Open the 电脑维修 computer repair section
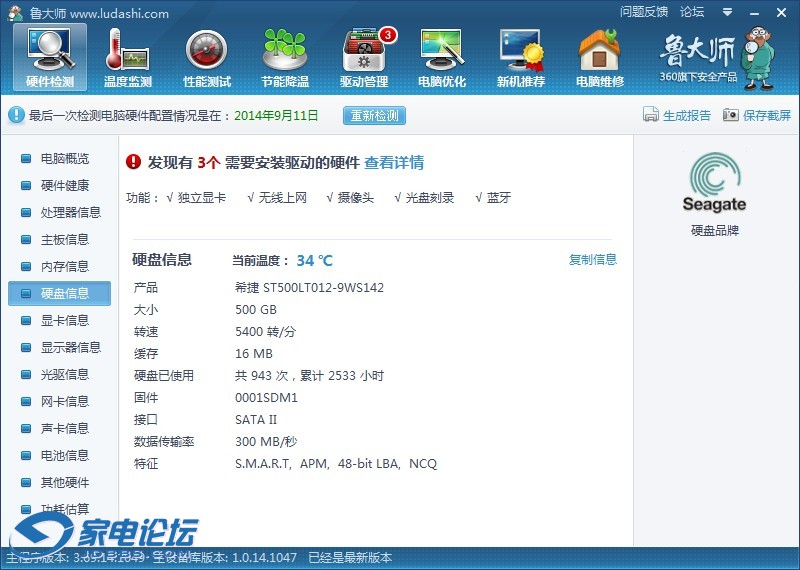The width and height of the screenshot is (800, 570). pos(600,57)
